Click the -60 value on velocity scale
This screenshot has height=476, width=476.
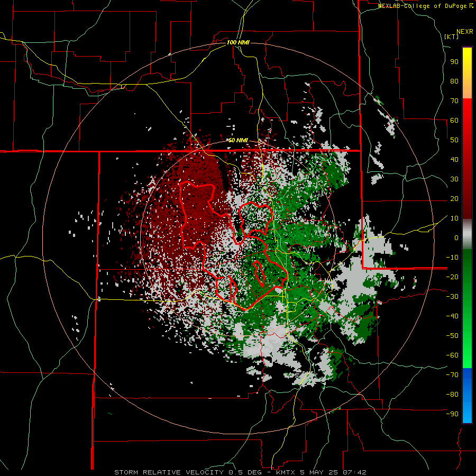point(452,355)
